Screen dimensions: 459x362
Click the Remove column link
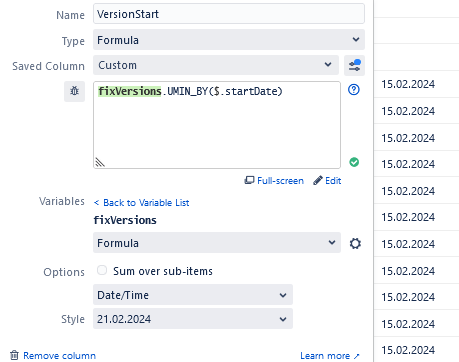(59, 356)
